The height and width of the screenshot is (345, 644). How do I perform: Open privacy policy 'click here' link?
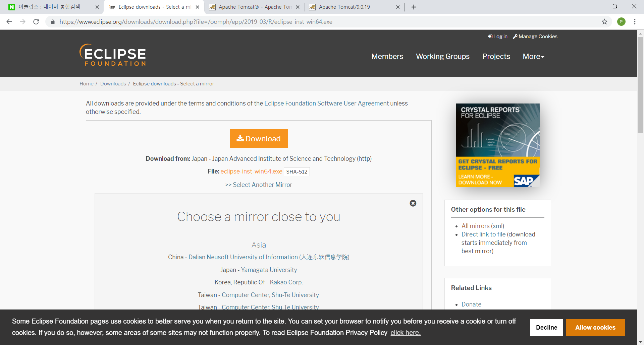[405, 333]
